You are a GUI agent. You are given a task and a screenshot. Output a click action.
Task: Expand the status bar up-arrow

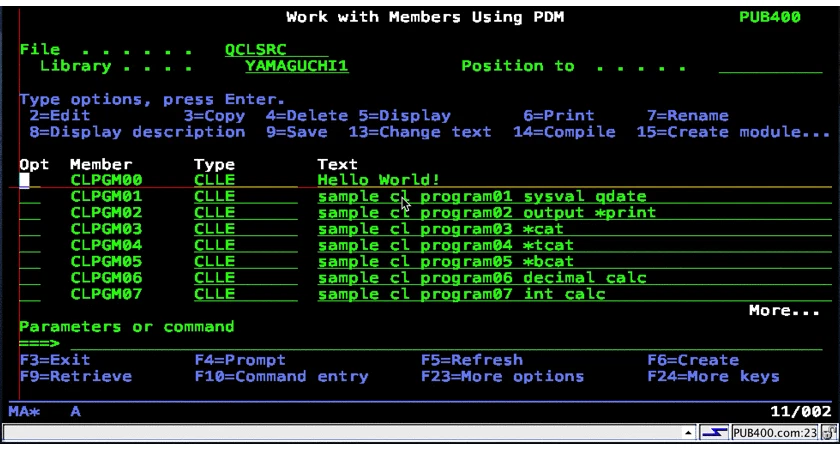click(688, 432)
